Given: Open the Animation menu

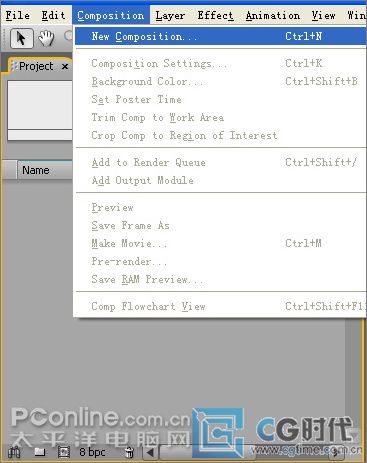Looking at the screenshot, I should (273, 16).
